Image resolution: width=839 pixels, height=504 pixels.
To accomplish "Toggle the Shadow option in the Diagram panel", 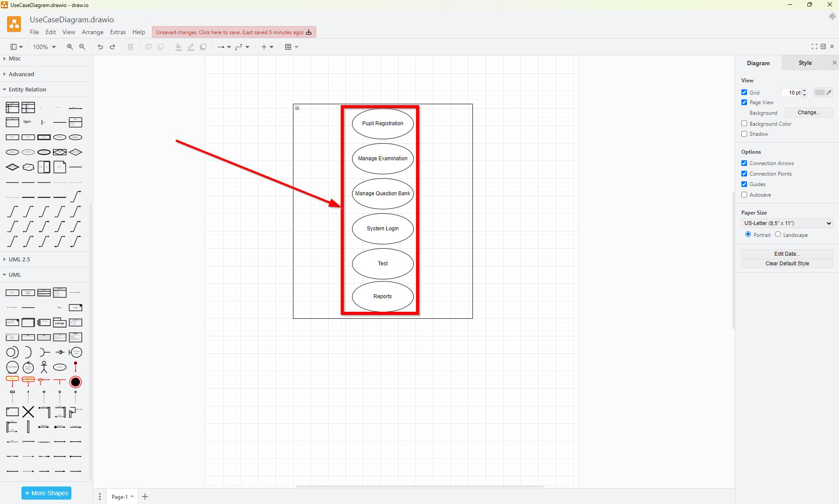I will click(x=744, y=134).
